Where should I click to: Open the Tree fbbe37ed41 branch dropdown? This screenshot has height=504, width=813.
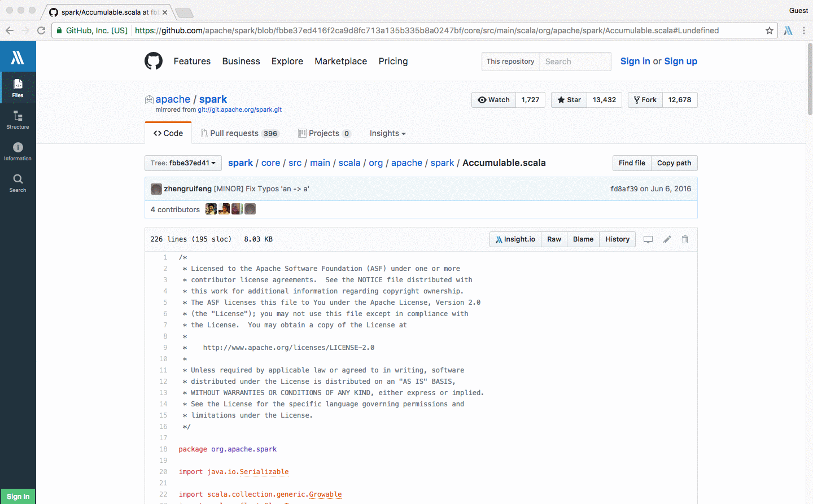point(183,163)
